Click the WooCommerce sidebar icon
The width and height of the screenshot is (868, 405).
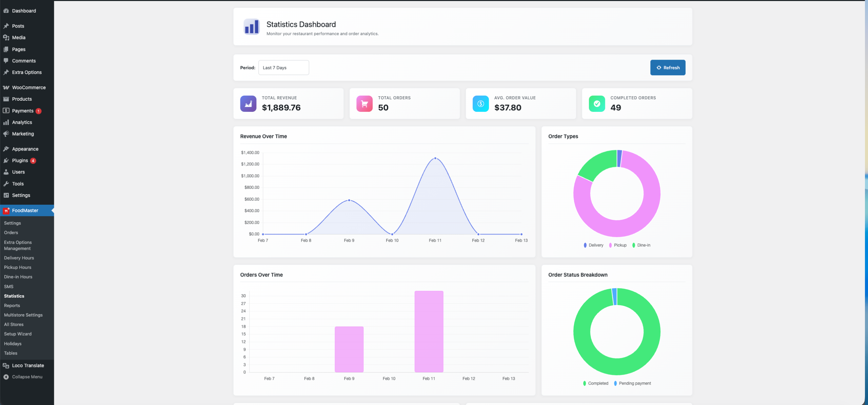coord(6,87)
